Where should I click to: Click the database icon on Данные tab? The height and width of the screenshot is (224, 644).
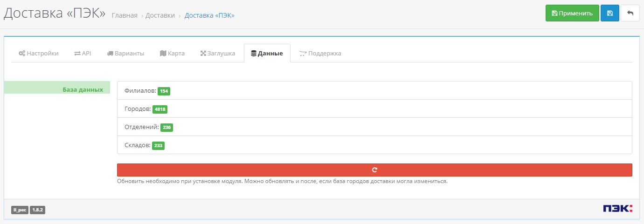[254, 54]
